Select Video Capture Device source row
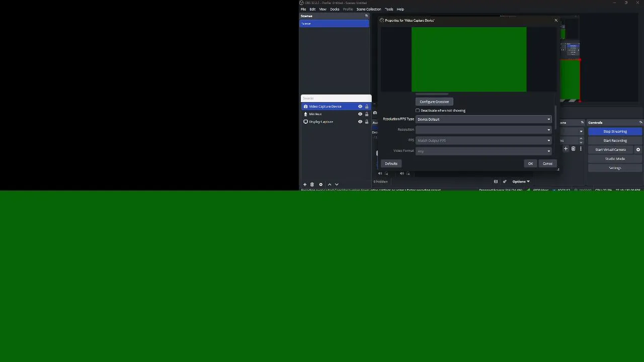 [336, 107]
